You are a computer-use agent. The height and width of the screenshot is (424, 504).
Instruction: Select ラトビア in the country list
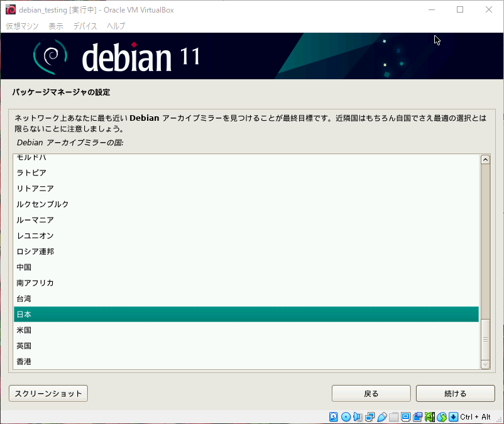tap(246, 173)
